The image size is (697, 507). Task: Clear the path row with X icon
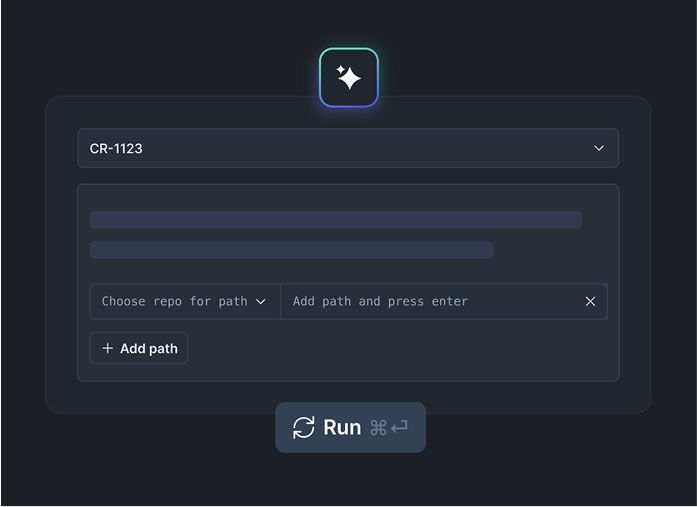pos(590,301)
